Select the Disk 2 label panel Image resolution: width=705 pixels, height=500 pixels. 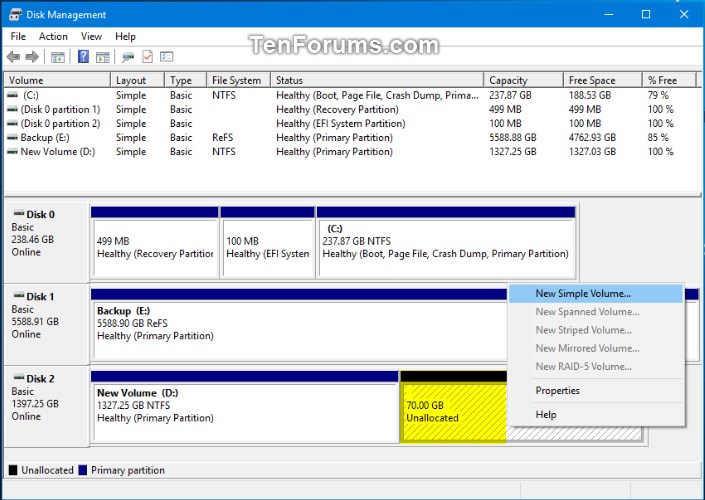[46, 407]
